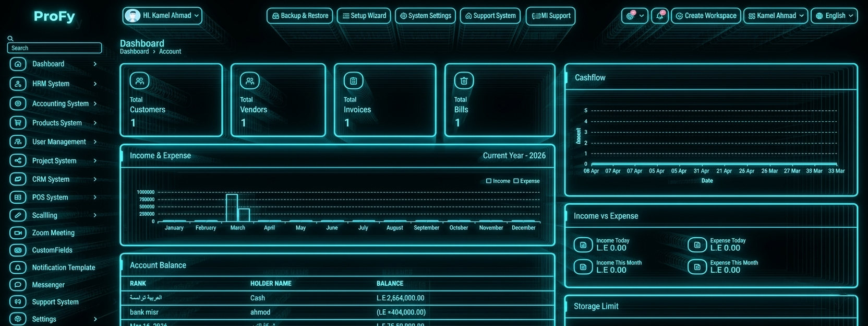Click the Dashboard breadcrumb link
The height and width of the screenshot is (326, 868).
tap(134, 51)
